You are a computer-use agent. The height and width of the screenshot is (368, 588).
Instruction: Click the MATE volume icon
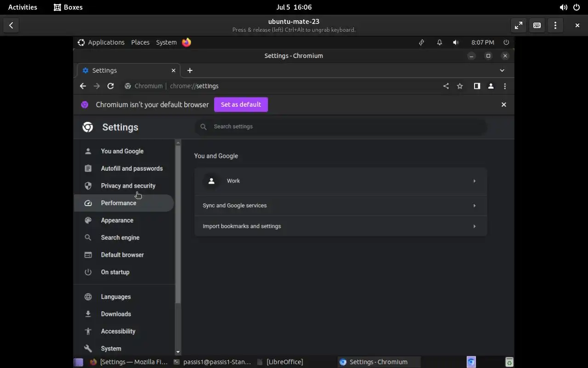point(456,42)
